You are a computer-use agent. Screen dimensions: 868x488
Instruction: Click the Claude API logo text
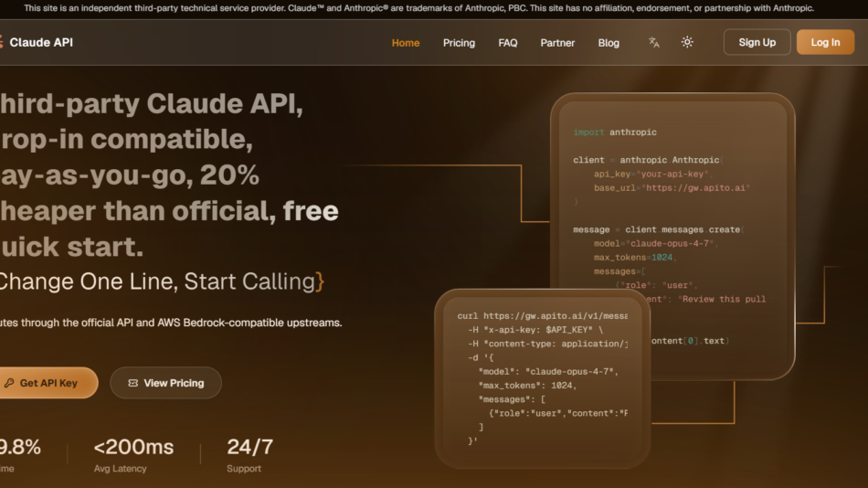coord(41,43)
